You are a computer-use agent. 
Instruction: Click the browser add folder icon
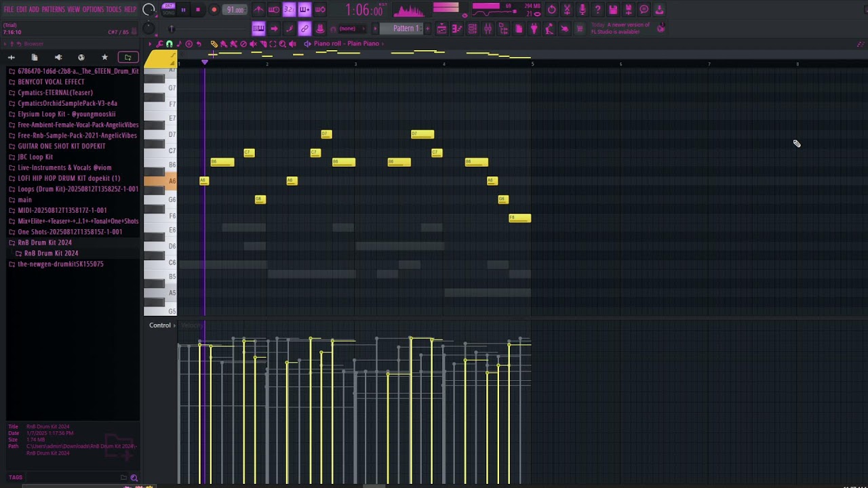click(x=127, y=58)
